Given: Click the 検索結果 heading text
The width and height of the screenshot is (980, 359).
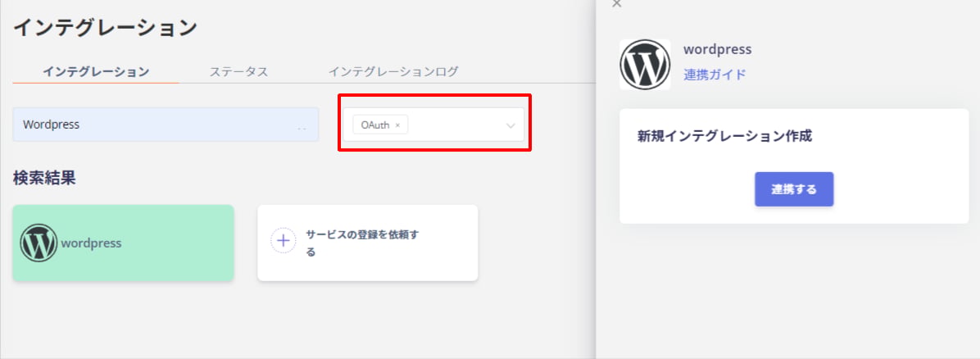Looking at the screenshot, I should click(44, 178).
